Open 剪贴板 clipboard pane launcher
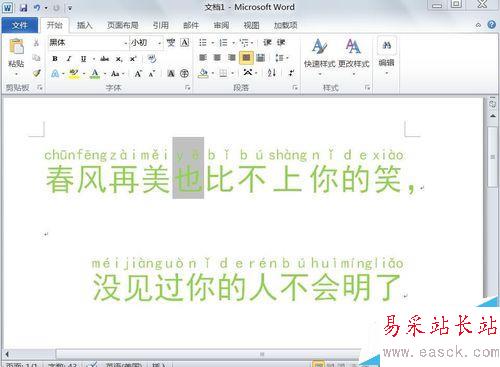Viewport: 500px width, 367px height. [40, 87]
